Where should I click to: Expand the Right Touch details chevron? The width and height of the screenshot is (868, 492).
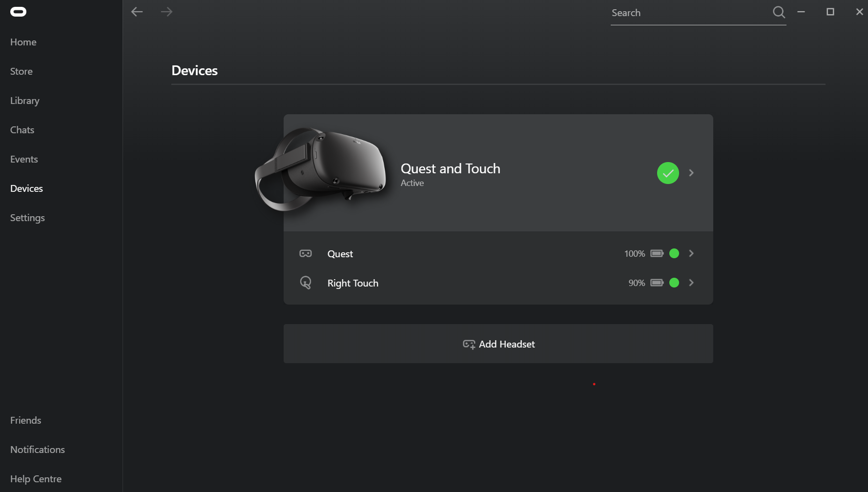click(x=691, y=283)
